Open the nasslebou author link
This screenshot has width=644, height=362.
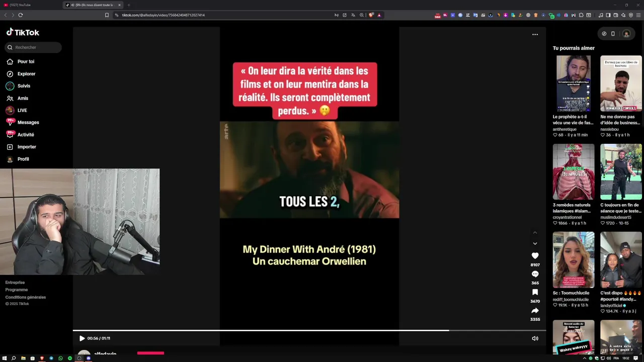tap(609, 129)
